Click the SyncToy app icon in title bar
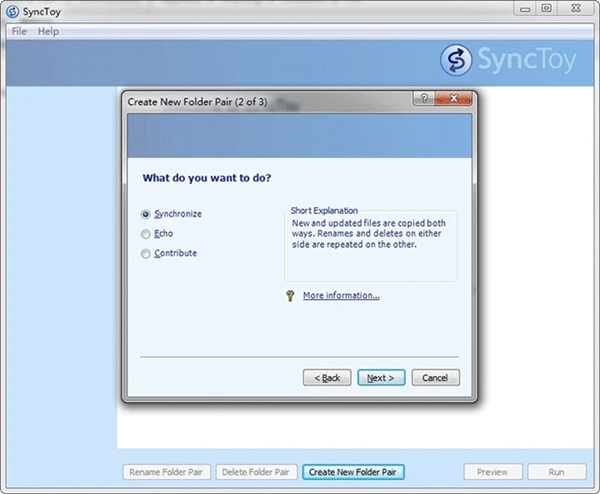The image size is (600, 494). coord(10,9)
